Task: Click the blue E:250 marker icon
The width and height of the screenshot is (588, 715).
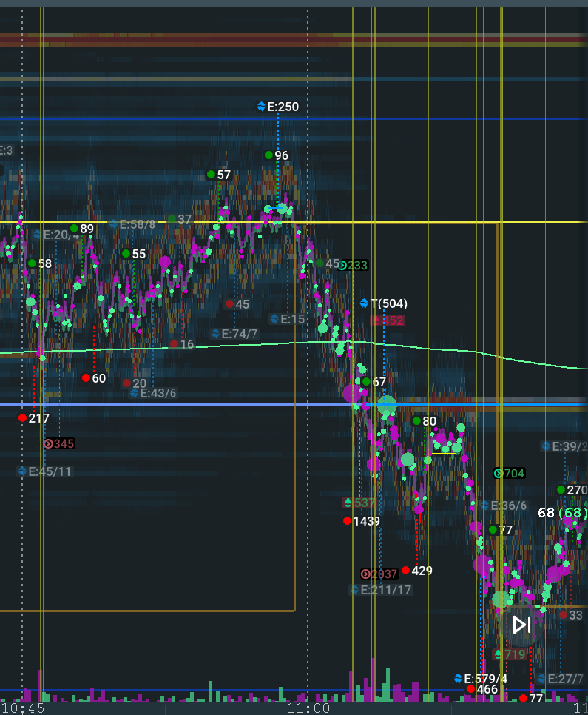Action: click(261, 107)
